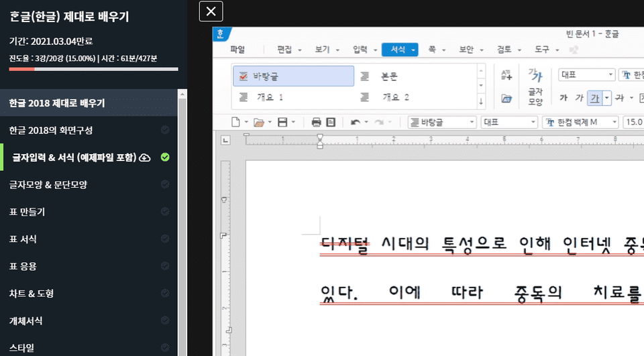Click check mark for 표 서식
The width and height of the screenshot is (644, 356).
pos(165,239)
